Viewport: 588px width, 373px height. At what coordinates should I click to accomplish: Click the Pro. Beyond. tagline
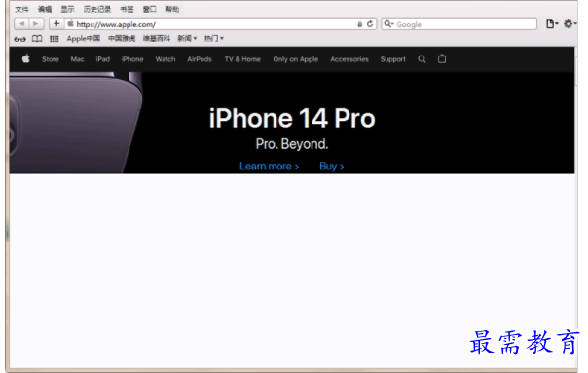click(x=292, y=144)
